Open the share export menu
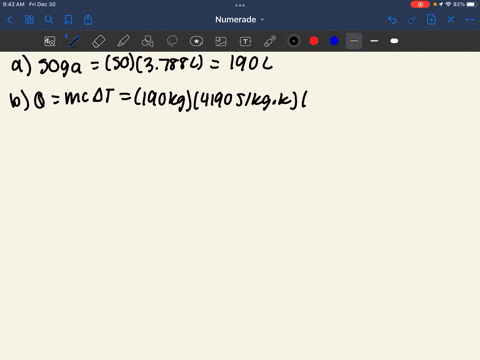 coord(88,20)
